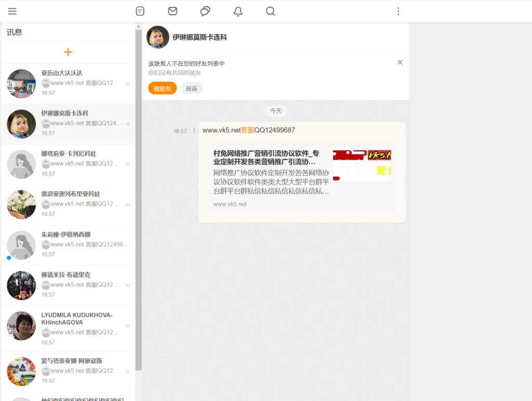This screenshot has height=401, width=532.
Task: Click the 投诉 report button
Action: pos(192,88)
